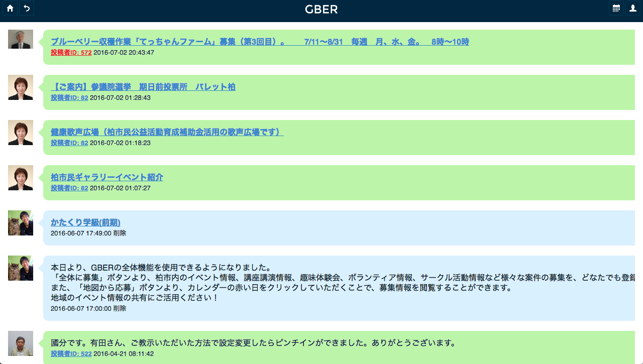Viewport: 643px width, 364px height.
Task: Click the owl photo avatar beside かたくり学級
Action: pos(21,223)
